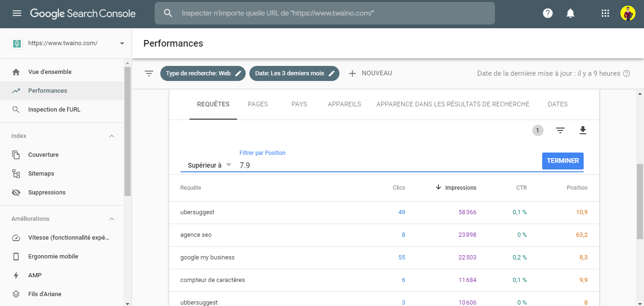This screenshot has height=306, width=644.
Task: Click the lightning bolt AMP icon
Action: click(x=16, y=275)
